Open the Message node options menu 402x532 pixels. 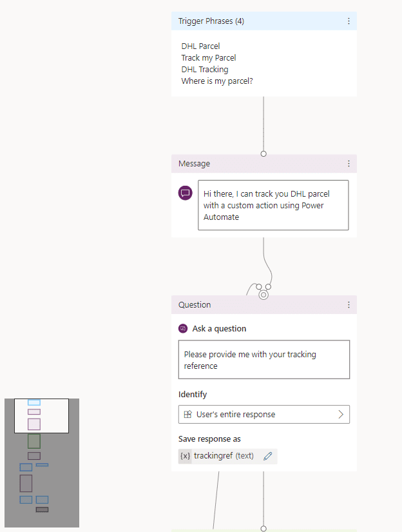(349, 163)
